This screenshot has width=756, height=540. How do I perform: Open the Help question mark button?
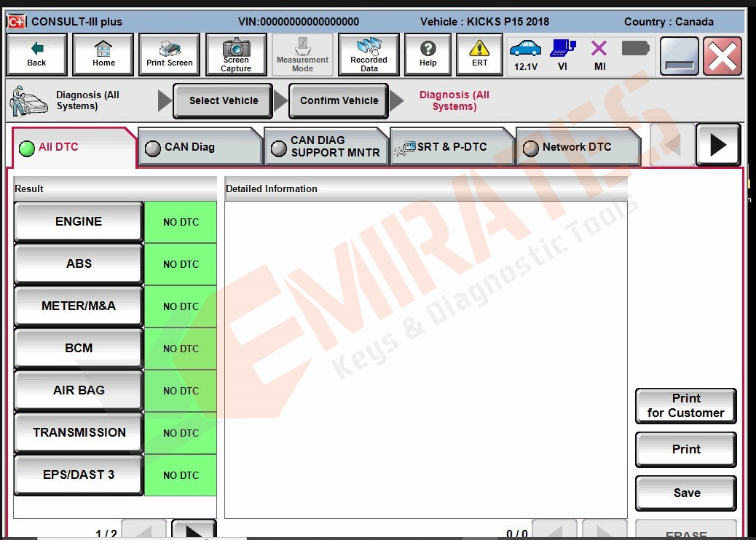428,55
